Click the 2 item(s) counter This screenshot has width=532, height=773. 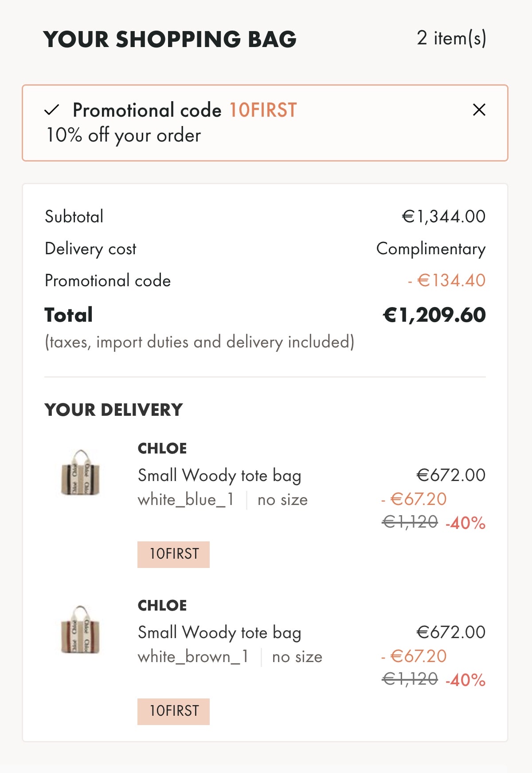pyautogui.click(x=451, y=38)
